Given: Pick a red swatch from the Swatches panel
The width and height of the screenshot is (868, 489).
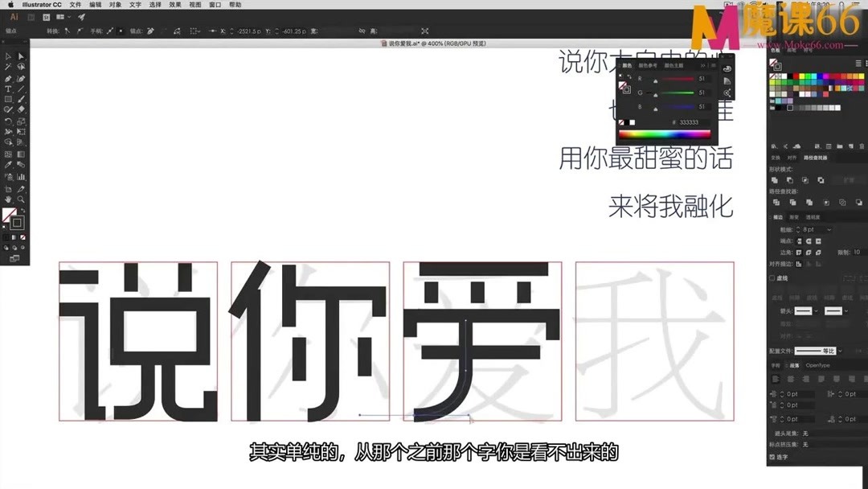Looking at the screenshot, I should pyautogui.click(x=796, y=76).
